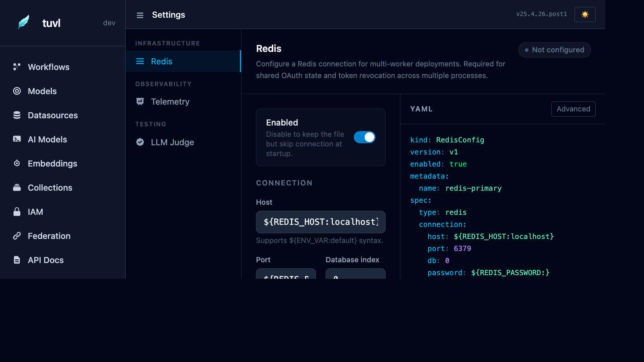Click the 'enabled: true' YAML line
Image resolution: width=644 pixels, height=362 pixels.
coord(438,164)
